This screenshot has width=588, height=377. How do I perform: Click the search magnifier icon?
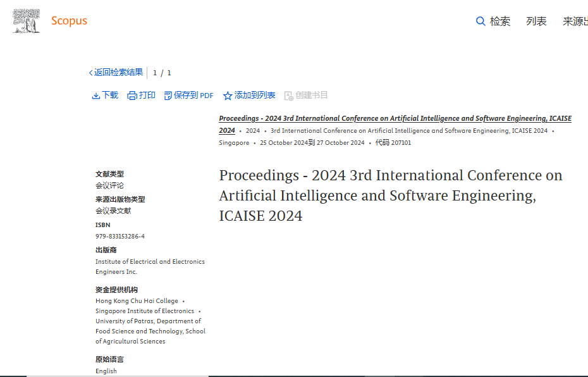pyautogui.click(x=481, y=21)
